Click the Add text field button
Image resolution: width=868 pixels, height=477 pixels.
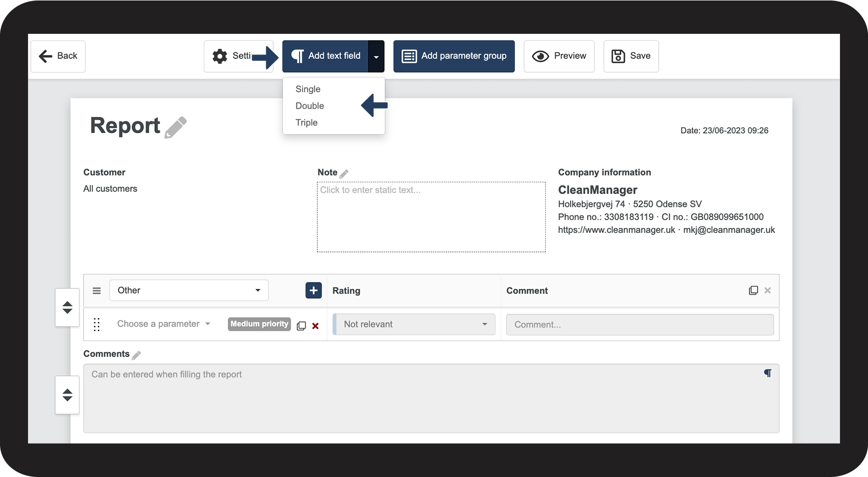pyautogui.click(x=325, y=56)
